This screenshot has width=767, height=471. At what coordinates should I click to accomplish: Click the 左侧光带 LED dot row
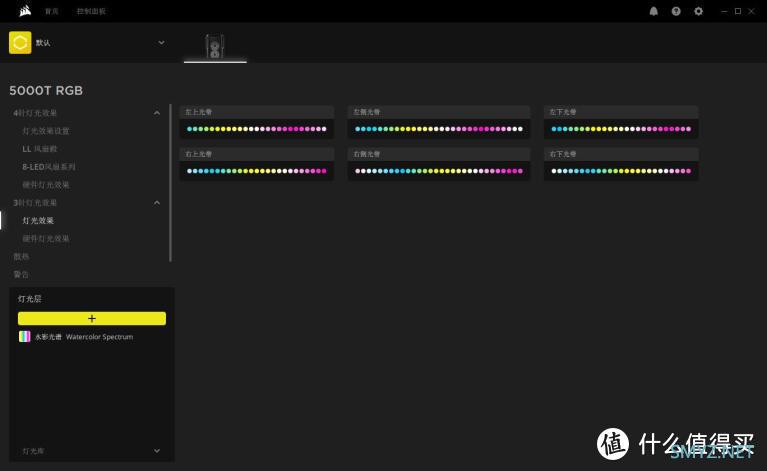(439, 129)
